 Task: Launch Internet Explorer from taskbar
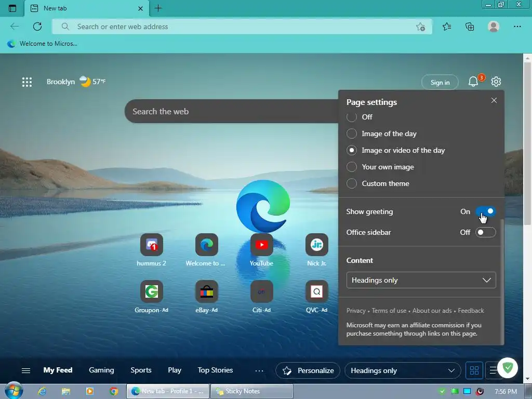pyautogui.click(x=42, y=391)
